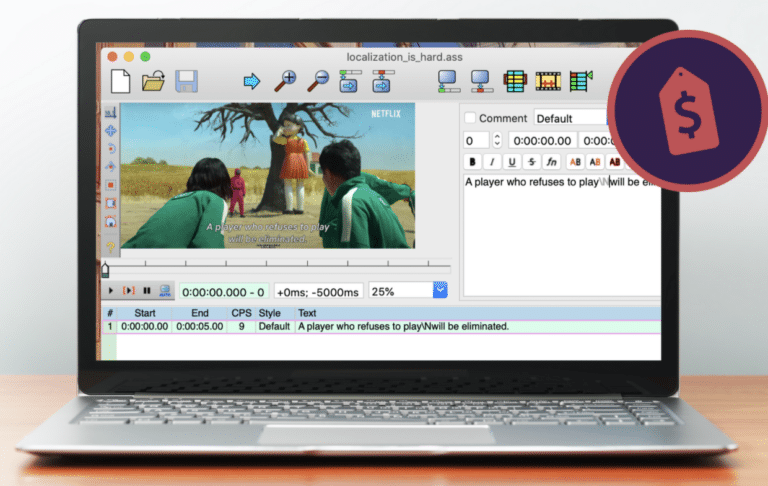Click the CPS column header
The height and width of the screenshot is (486, 768).
pyautogui.click(x=241, y=313)
